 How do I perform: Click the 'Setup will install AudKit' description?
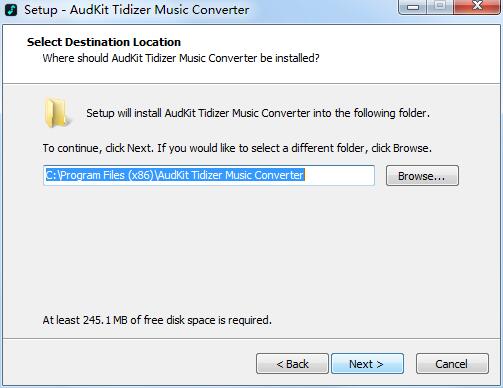point(258,113)
